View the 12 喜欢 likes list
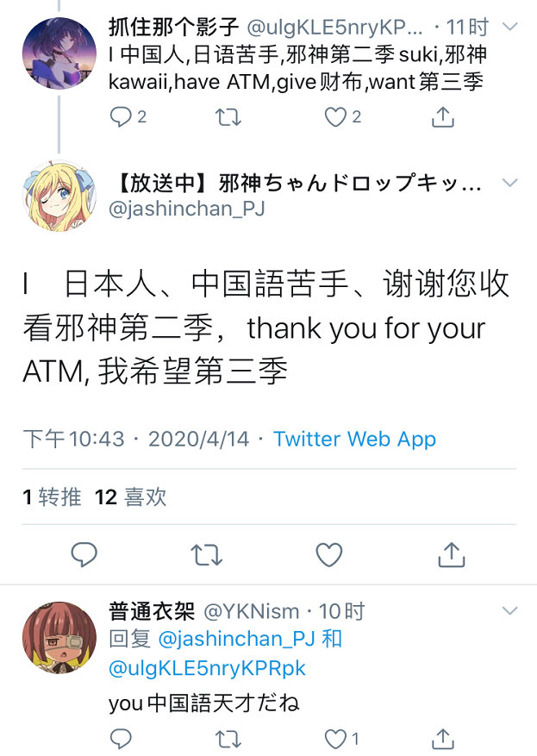This screenshot has height=756, width=537. 131,497
